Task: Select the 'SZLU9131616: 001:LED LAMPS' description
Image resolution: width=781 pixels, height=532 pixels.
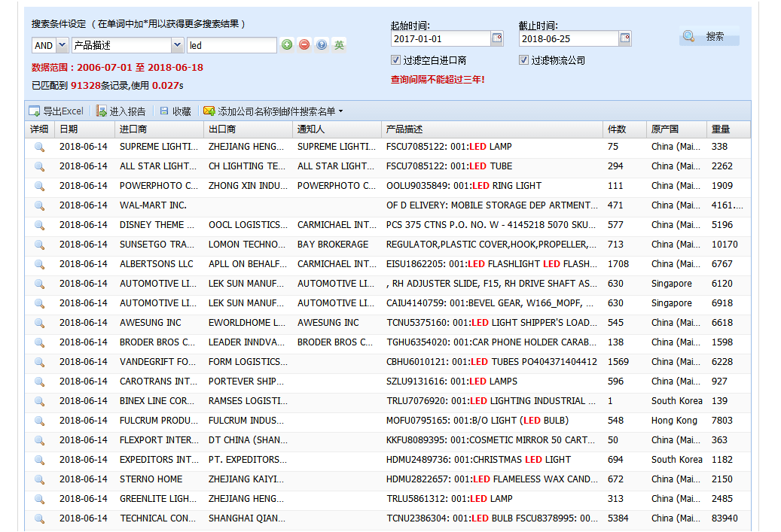Action: pyautogui.click(x=452, y=382)
